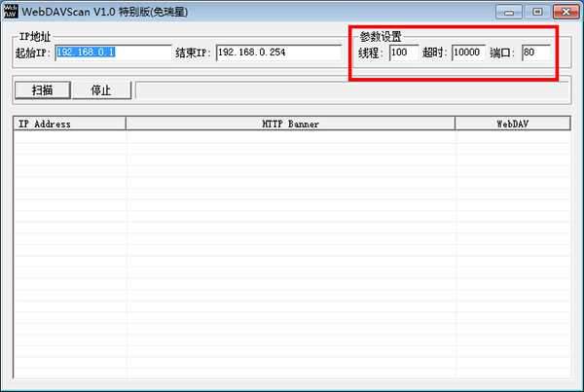
Task: Click the IP地址 group label
Action: click(35, 36)
